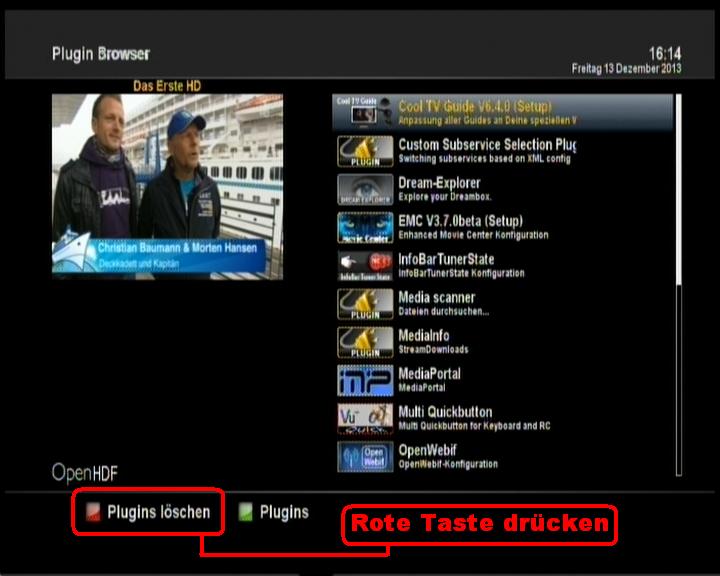The height and width of the screenshot is (576, 720).
Task: Open the MediaPortal MP icon
Action: coord(364,380)
